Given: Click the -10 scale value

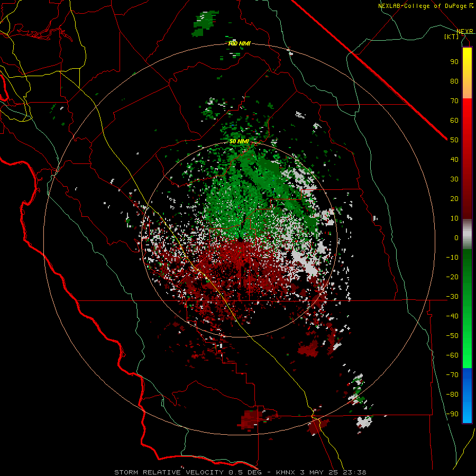Looking at the screenshot, I should tap(452, 258).
